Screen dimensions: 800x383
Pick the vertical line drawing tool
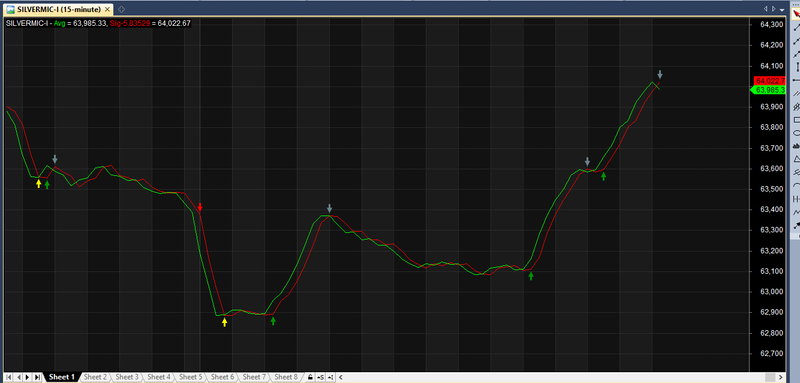coord(796,67)
